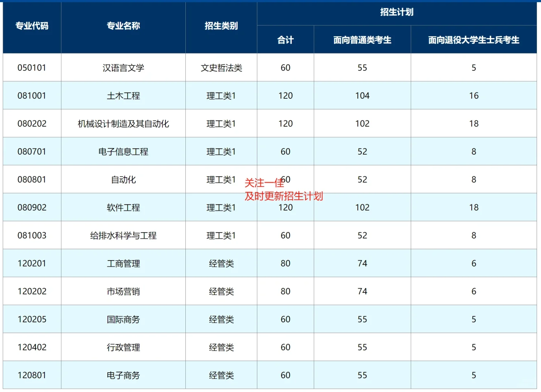Click major name 市场营销
Image resolution: width=541 pixels, height=392 pixels.
[123, 291]
